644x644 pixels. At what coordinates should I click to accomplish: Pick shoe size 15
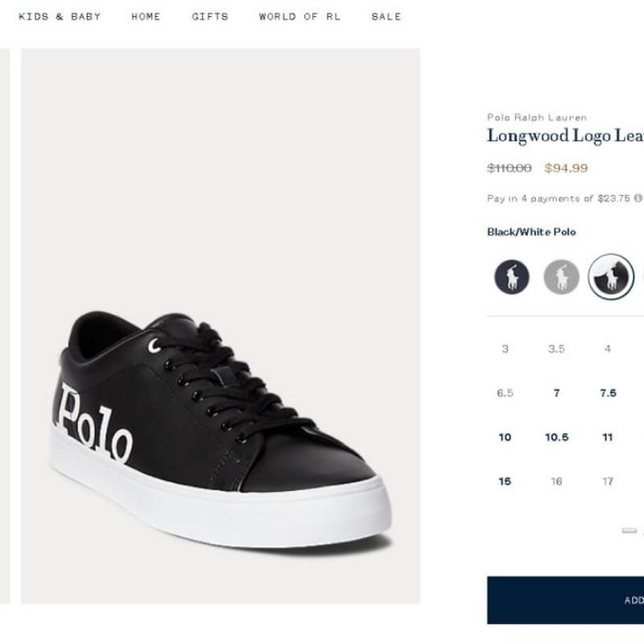505,481
